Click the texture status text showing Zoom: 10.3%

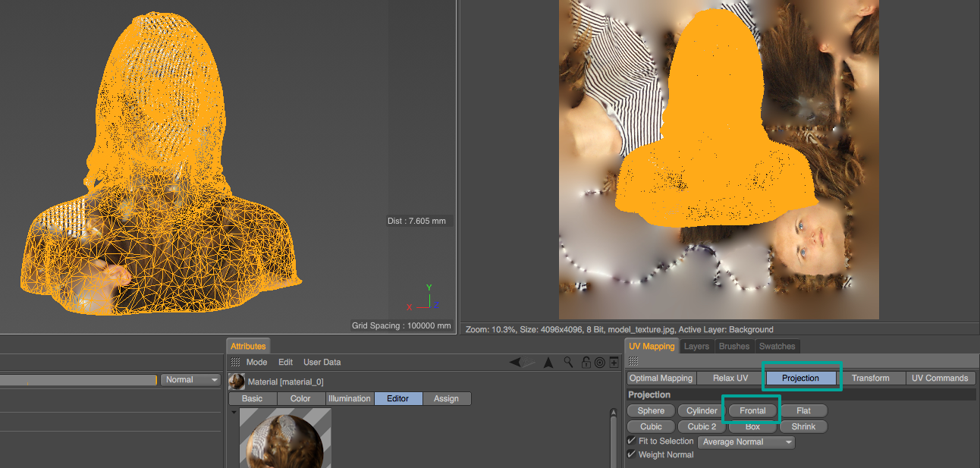[619, 329]
